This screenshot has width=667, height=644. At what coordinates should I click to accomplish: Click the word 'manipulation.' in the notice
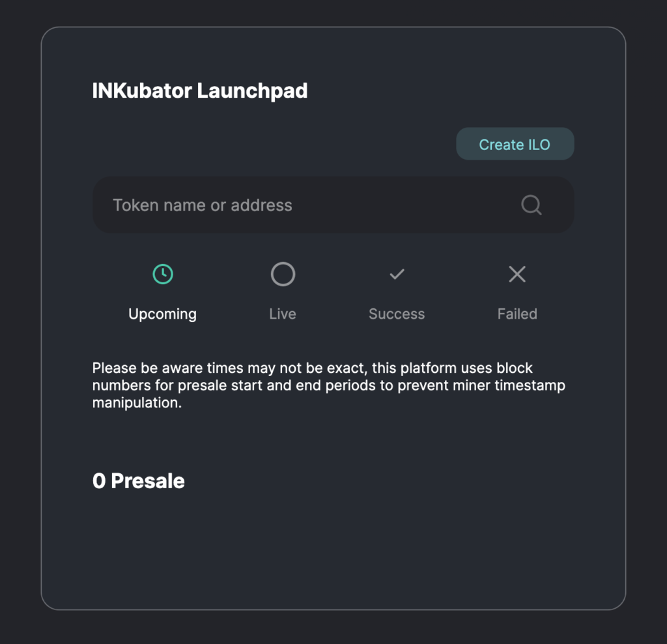pyautogui.click(x=137, y=403)
